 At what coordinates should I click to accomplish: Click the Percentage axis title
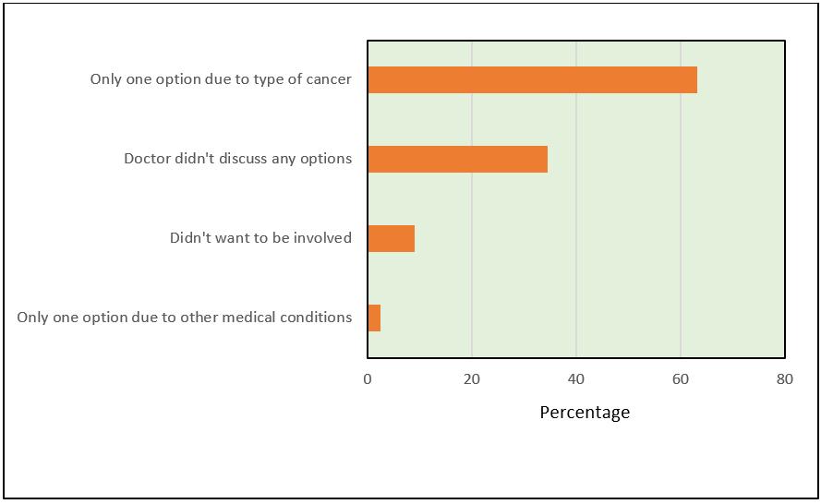pyautogui.click(x=585, y=413)
